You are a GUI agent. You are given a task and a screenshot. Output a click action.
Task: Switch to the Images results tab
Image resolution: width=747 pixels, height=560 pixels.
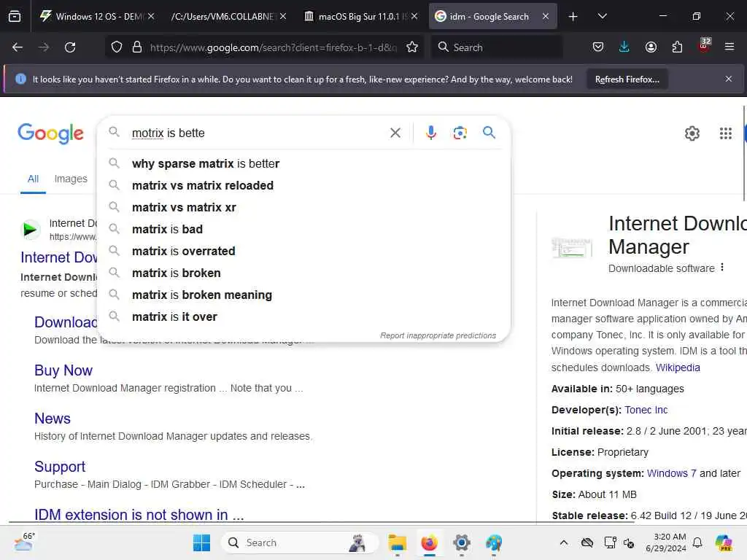[x=71, y=179]
